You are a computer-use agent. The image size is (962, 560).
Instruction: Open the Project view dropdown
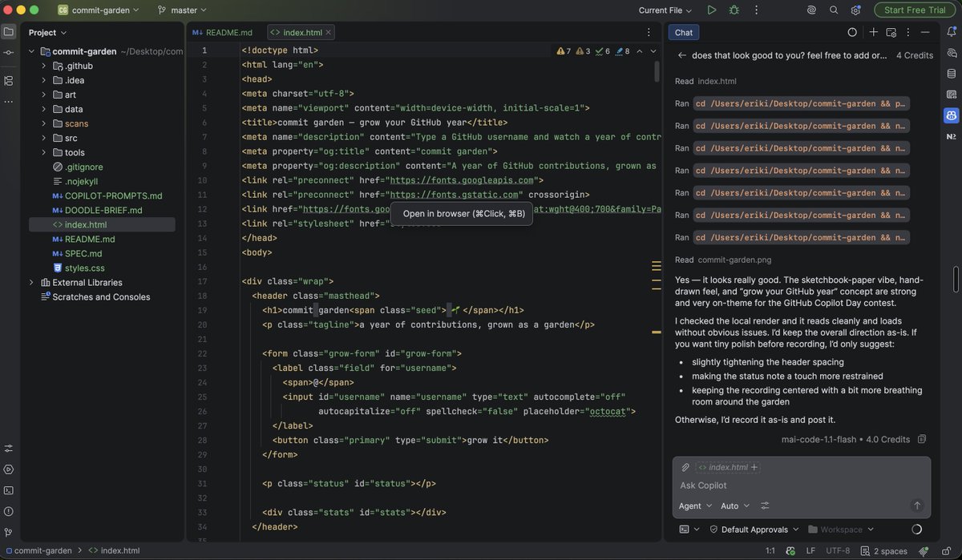47,32
